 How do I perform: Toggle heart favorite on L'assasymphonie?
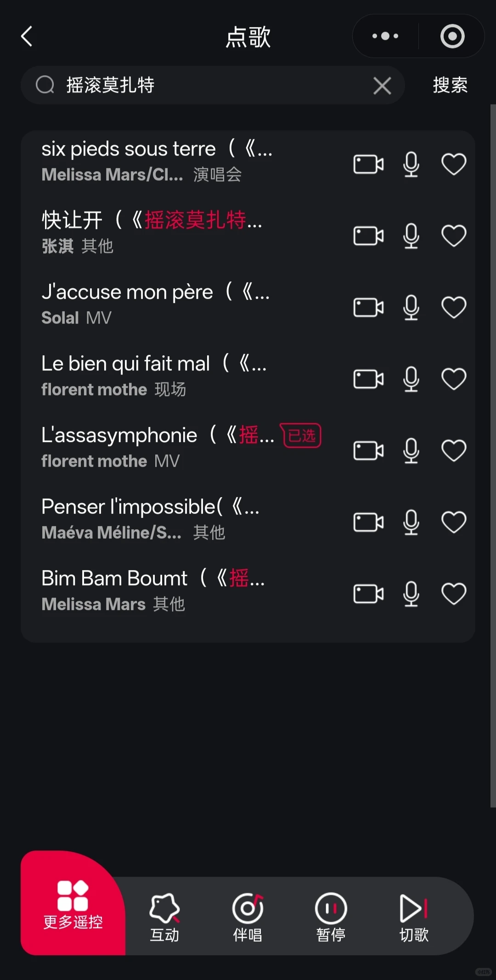[x=454, y=450]
